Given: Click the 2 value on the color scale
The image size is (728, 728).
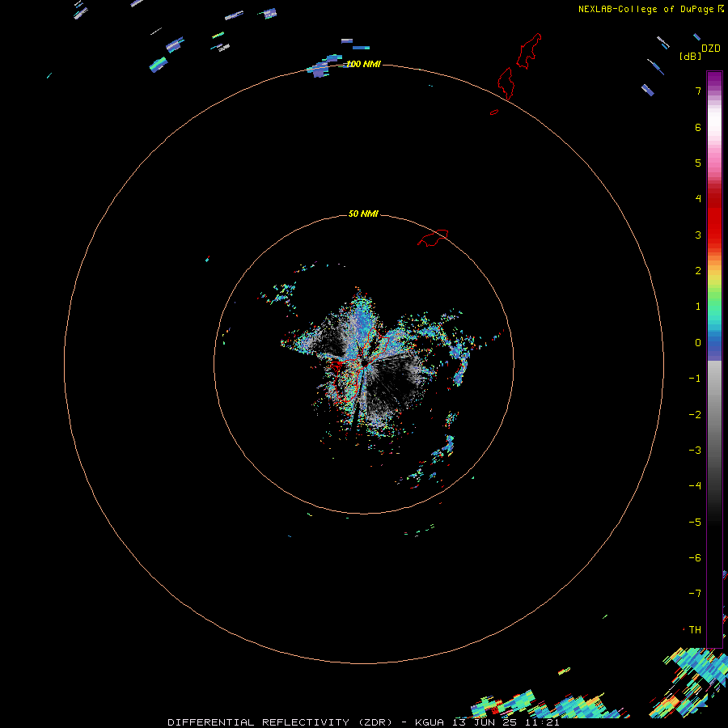Looking at the screenshot, I should pos(698,271).
